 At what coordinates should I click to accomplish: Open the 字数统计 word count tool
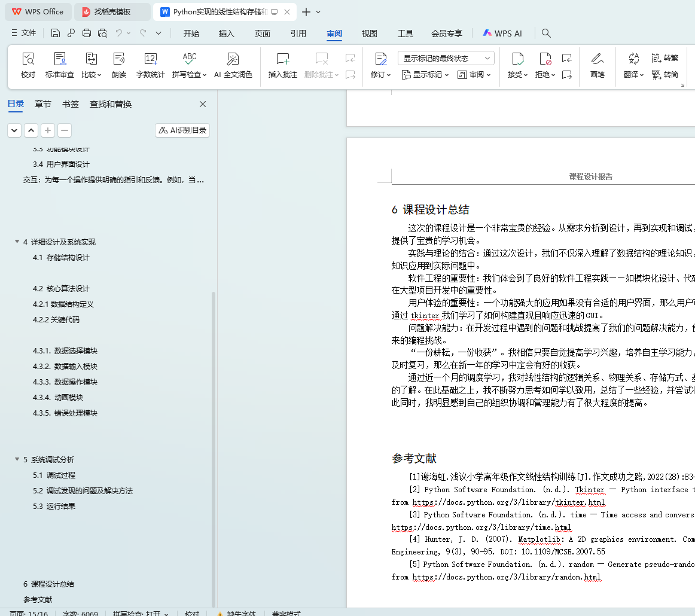coord(150,65)
